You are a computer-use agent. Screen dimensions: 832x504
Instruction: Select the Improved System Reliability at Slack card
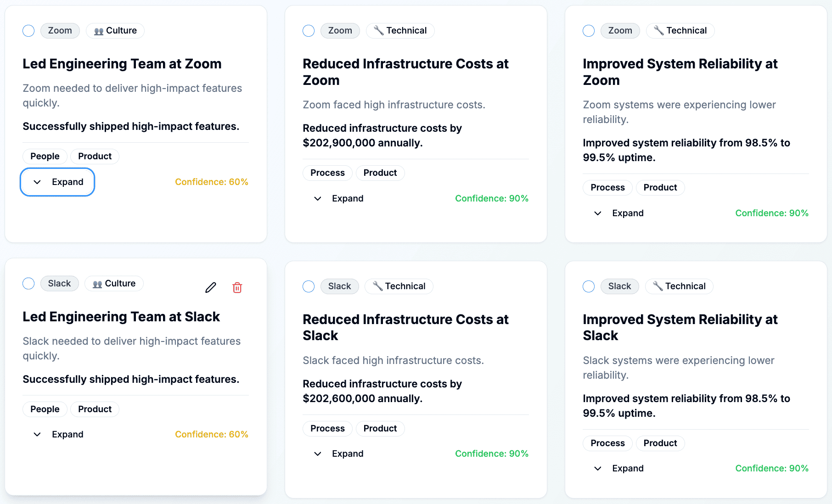coord(589,286)
